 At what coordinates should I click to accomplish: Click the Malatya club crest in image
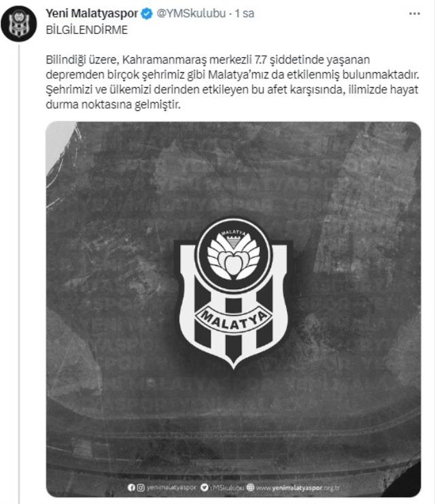pos(234,293)
